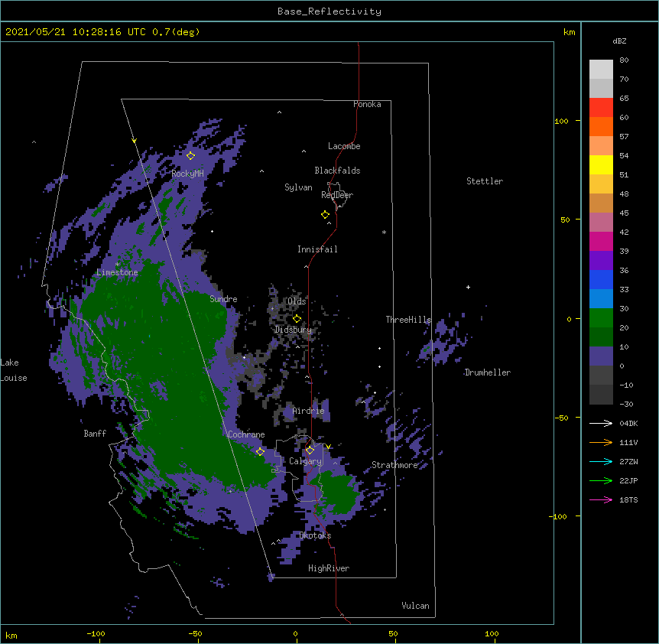
Task: Click the Didsbury town label
Action: coord(294,330)
